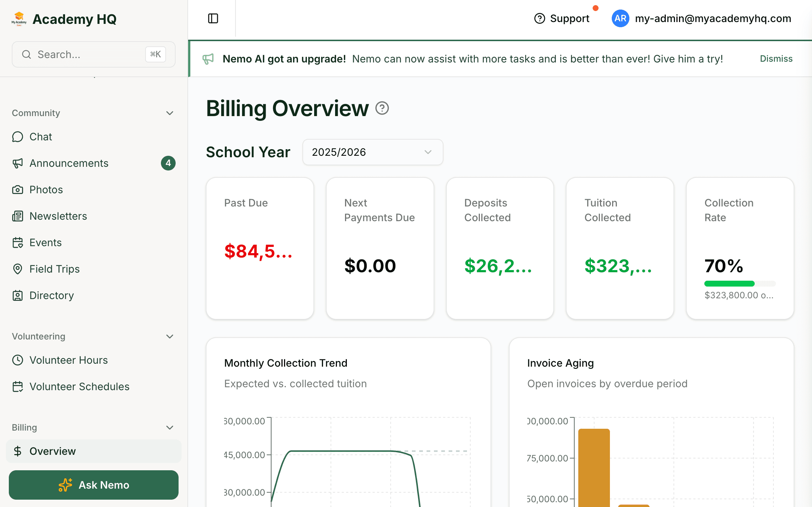Open the Past Due card
Viewport: 812px width, 507px height.
[x=260, y=248]
